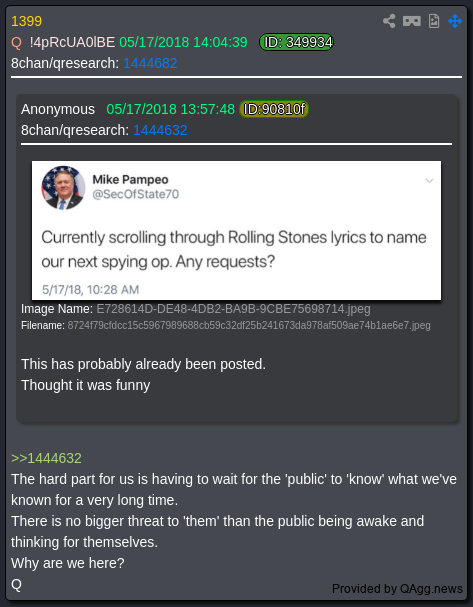473x607 pixels.
Task: Click Mike Pampeo's profile avatar
Action: [x=63, y=188]
